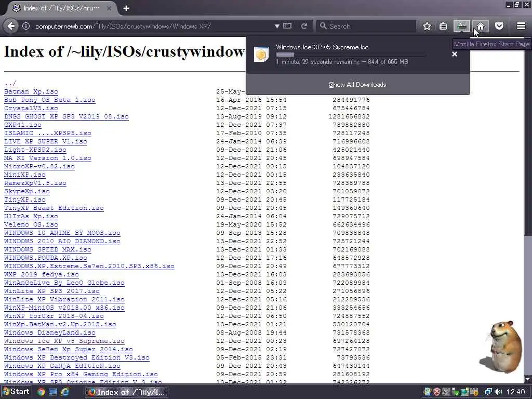The width and height of the screenshot is (532, 399).
Task: Click Show All Downloads
Action: point(357,85)
